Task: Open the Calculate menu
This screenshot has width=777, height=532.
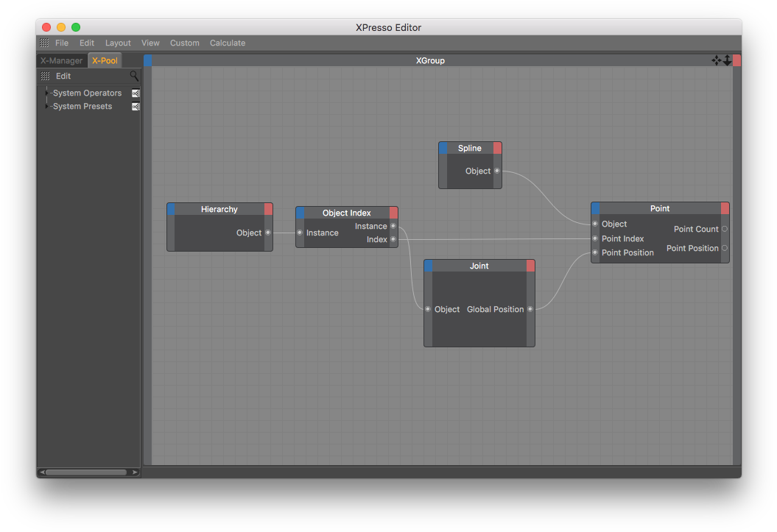Action: (x=228, y=43)
